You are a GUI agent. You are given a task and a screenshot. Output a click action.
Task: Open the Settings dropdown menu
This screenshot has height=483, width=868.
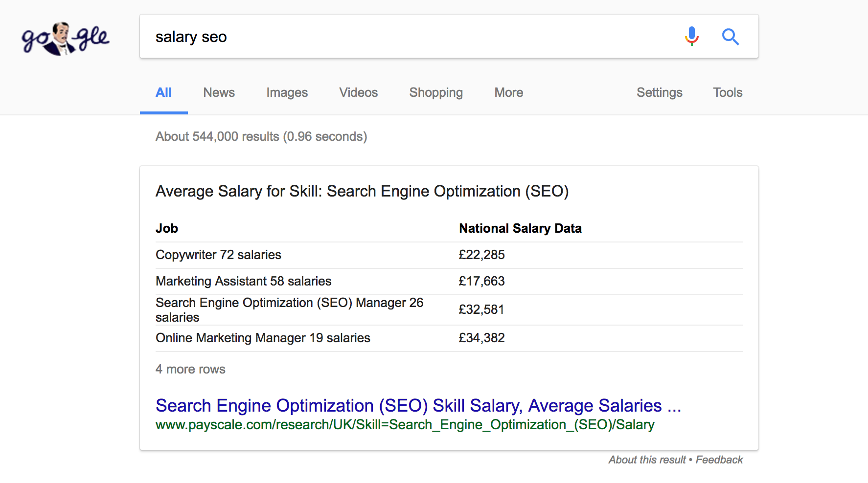pos(659,92)
